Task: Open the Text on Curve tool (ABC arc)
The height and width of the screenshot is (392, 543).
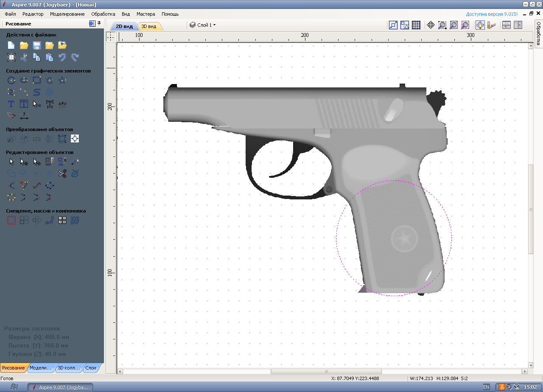Action: pyautogui.click(x=62, y=104)
